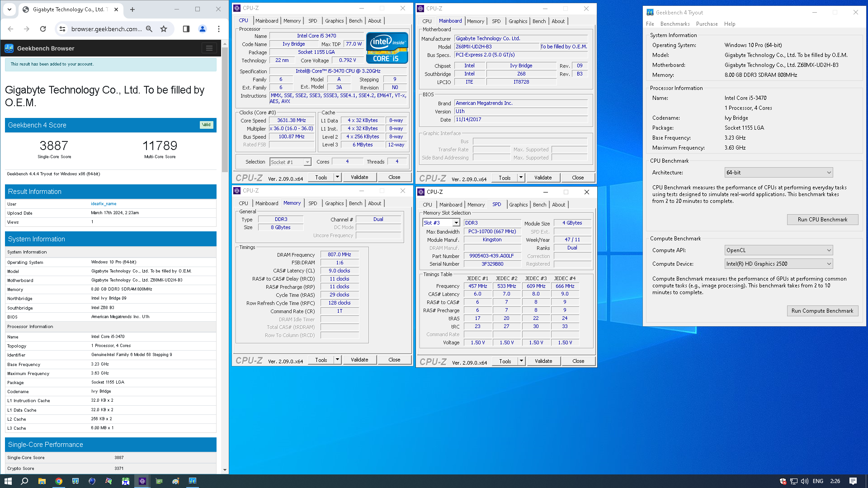Open Windows Security shield tray icon
Viewport: 868px width, 488px height.
point(783,481)
